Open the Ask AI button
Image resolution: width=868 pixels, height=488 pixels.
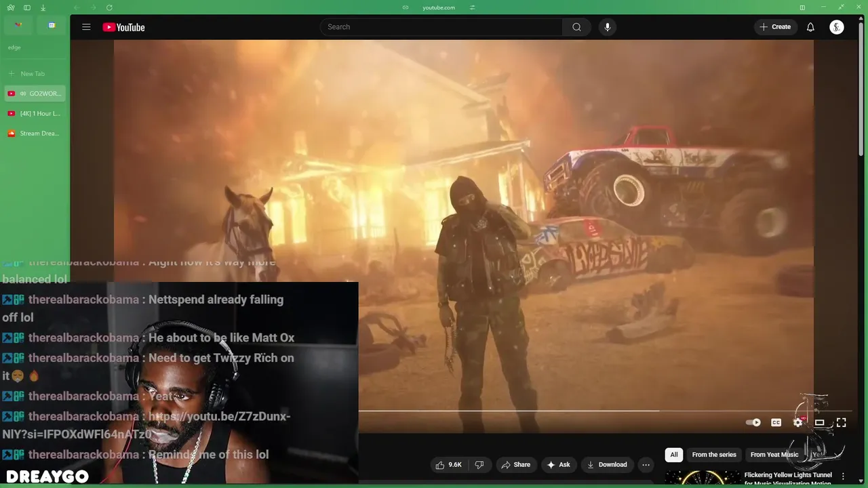tap(559, 464)
